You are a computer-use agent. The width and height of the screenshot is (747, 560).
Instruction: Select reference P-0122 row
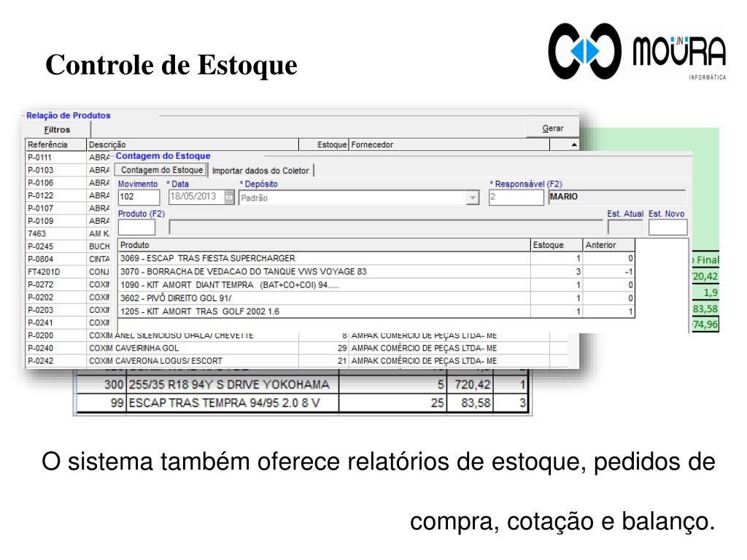[55, 195]
